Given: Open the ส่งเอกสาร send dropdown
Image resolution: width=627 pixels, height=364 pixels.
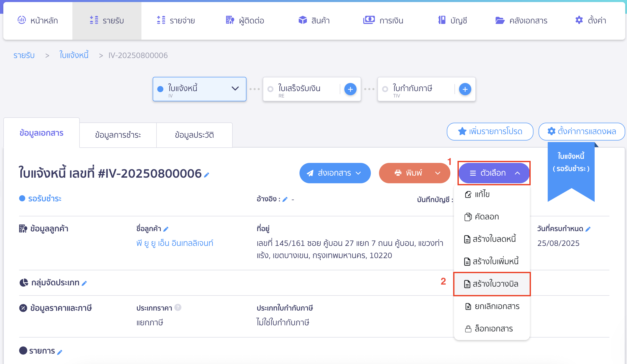Looking at the screenshot, I should point(335,173).
